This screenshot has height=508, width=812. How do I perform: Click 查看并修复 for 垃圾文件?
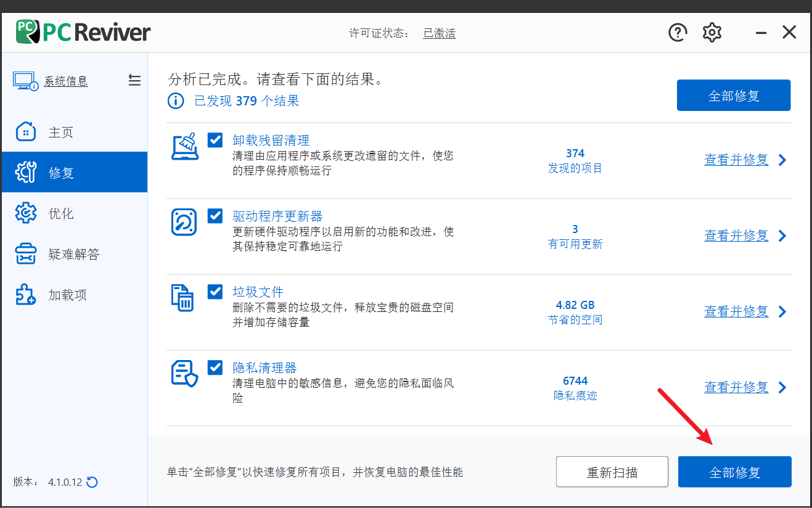pos(736,311)
